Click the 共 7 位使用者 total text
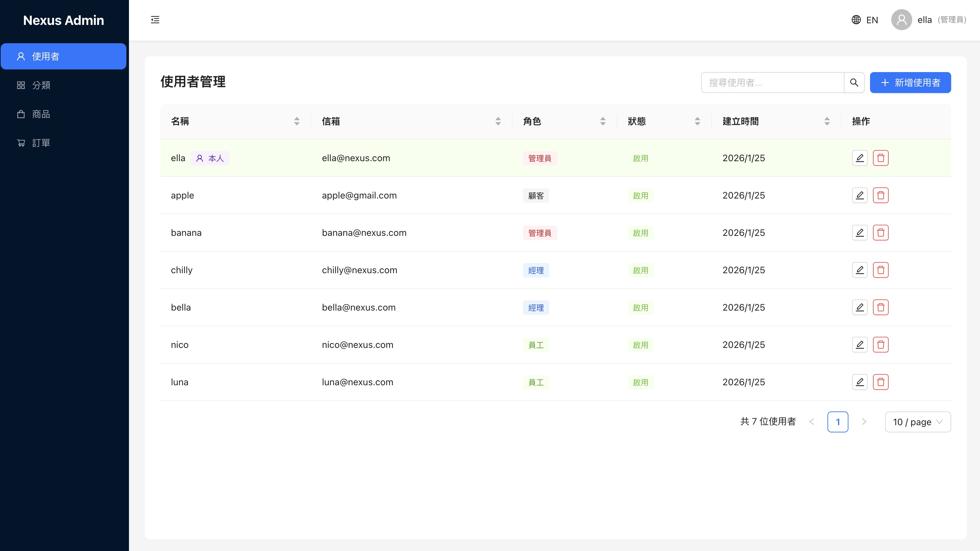The width and height of the screenshot is (980, 551). tap(768, 422)
